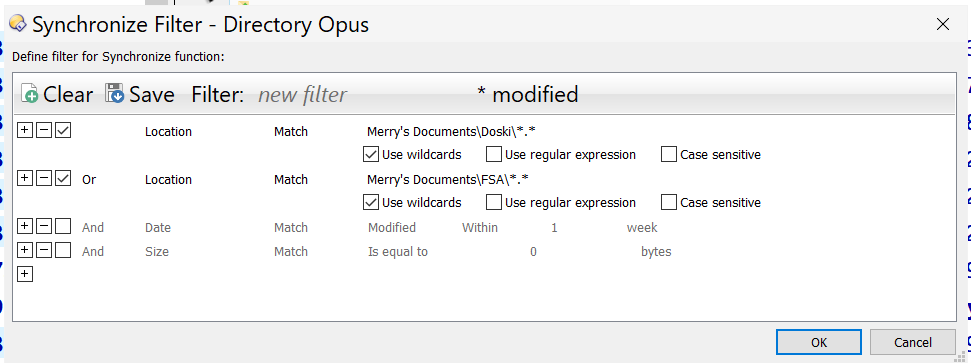Remove the FSA location clause
Screen dimensions: 971x363
pos(43,178)
